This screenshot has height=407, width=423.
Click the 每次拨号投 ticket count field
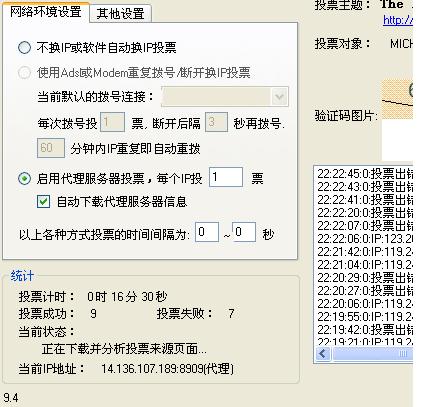(112, 122)
